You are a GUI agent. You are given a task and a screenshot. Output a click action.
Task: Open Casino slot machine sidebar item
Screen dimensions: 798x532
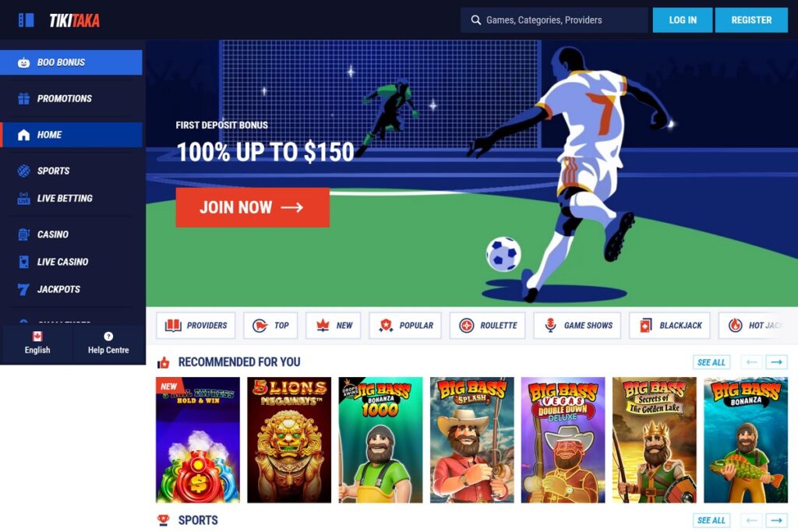pyautogui.click(x=71, y=234)
